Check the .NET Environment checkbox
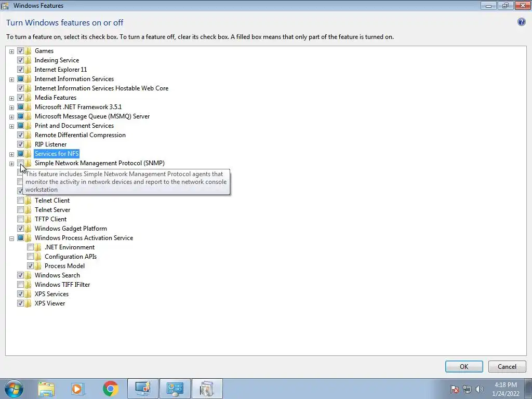Screen dimensions: 532x399 (30, 247)
